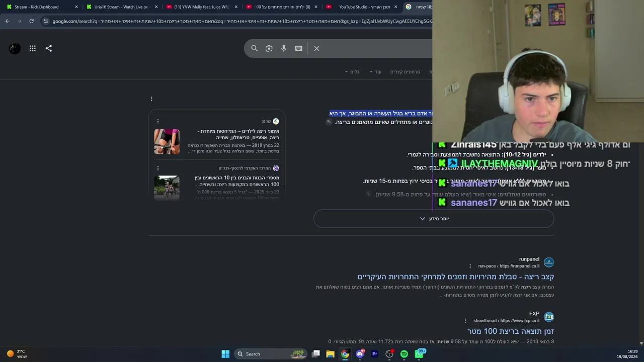Start voice search with microphone icon
644x362 pixels.
coord(284,48)
